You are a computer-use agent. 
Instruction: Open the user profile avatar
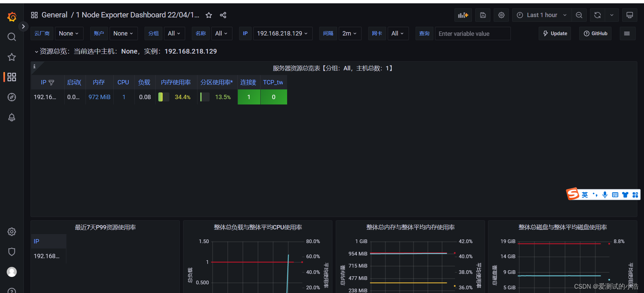[12, 272]
